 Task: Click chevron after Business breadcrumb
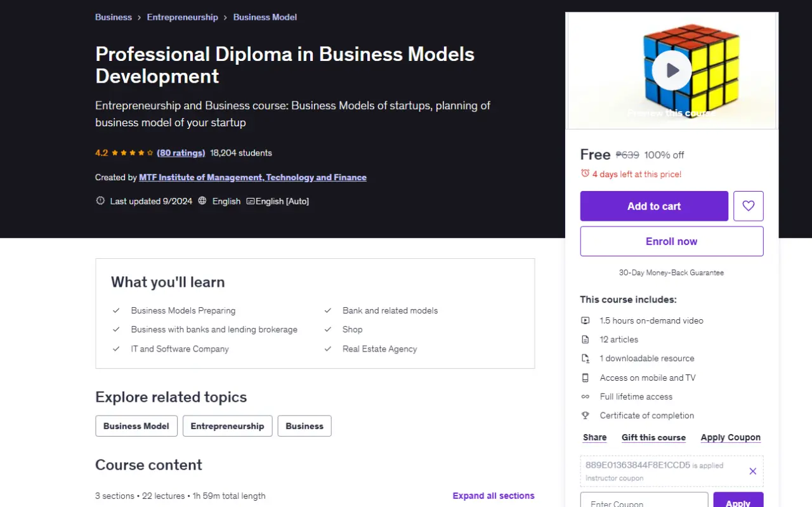coord(140,18)
